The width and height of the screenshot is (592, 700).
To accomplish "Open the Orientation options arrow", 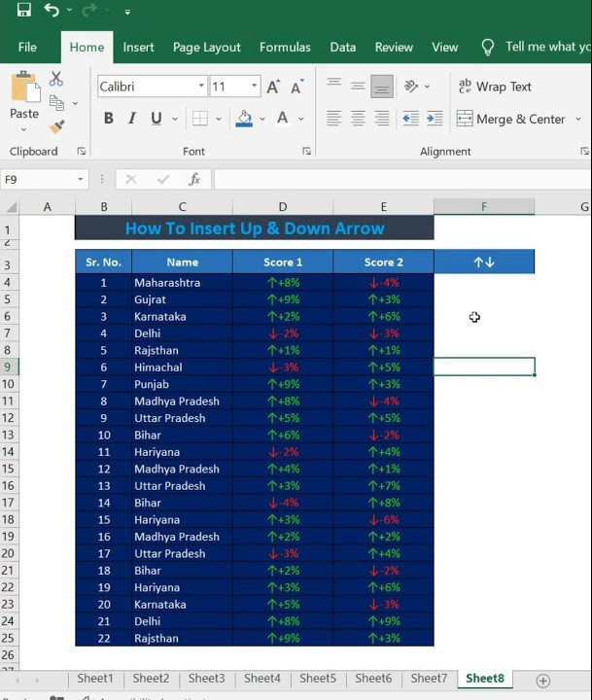I will (x=428, y=87).
